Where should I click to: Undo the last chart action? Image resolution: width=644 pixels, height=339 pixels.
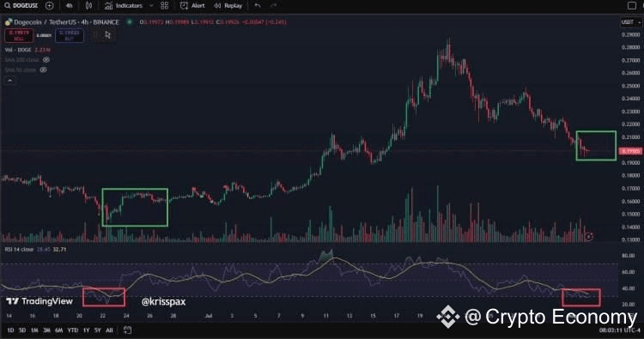pos(258,6)
